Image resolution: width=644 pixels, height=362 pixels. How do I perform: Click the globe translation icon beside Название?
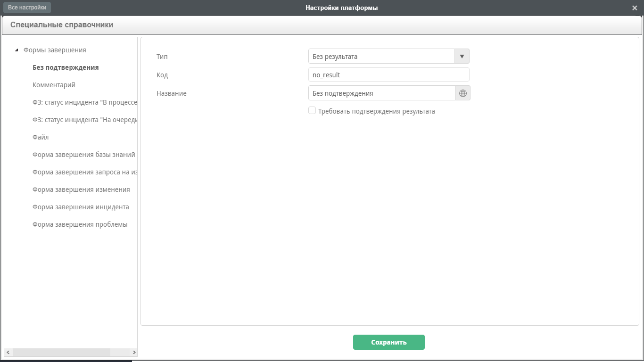[x=463, y=93]
